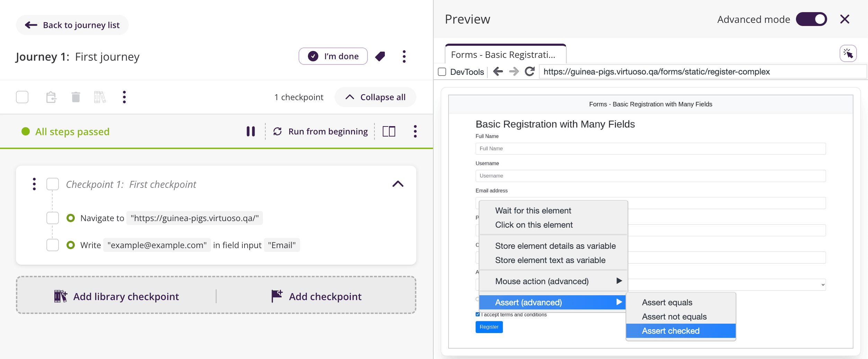
Task: Click the element selector cursor icon
Action: 848,54
